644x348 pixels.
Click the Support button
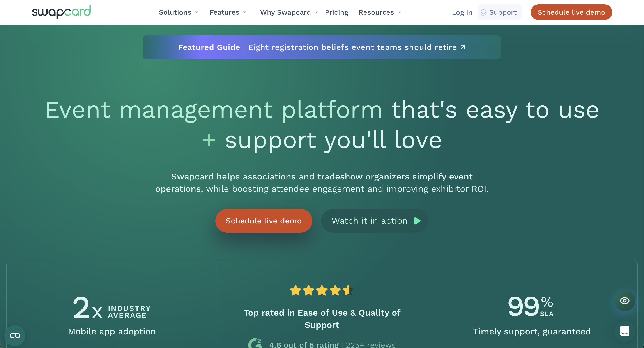(x=499, y=12)
